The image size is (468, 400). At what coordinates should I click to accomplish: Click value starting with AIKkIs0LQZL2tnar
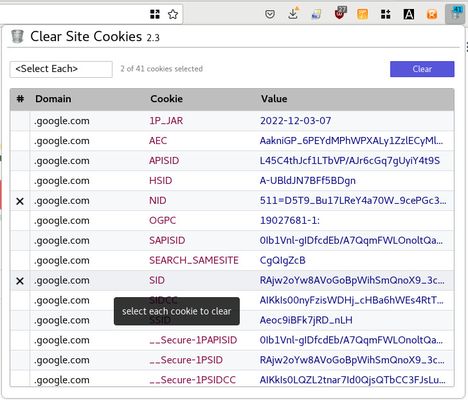pos(353,380)
